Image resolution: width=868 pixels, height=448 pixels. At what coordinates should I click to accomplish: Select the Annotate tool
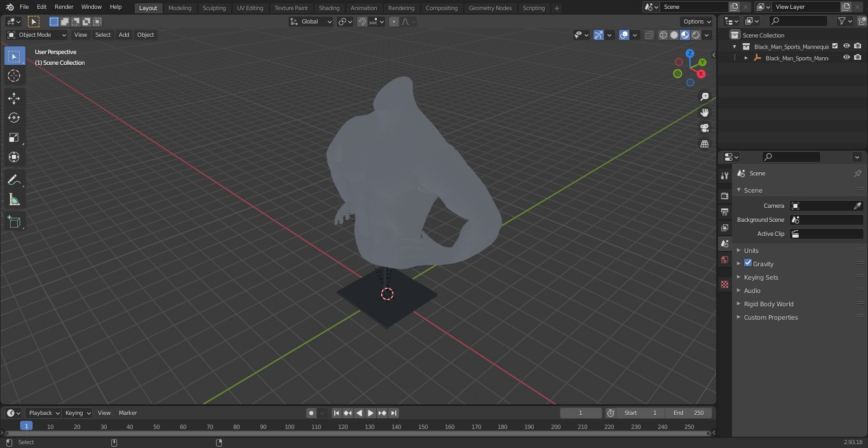[14, 180]
